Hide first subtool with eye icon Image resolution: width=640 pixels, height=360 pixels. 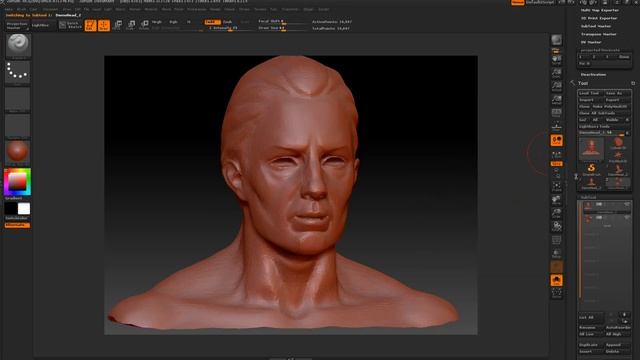627,204
